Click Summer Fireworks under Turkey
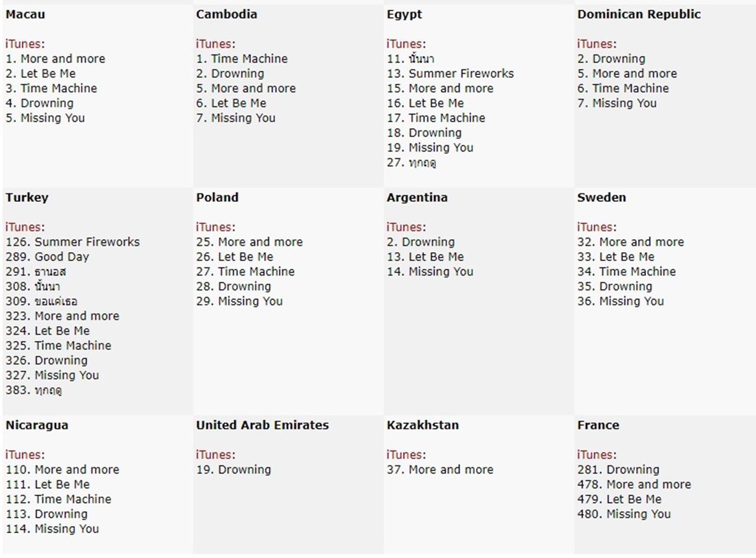756x558 pixels. click(x=73, y=242)
